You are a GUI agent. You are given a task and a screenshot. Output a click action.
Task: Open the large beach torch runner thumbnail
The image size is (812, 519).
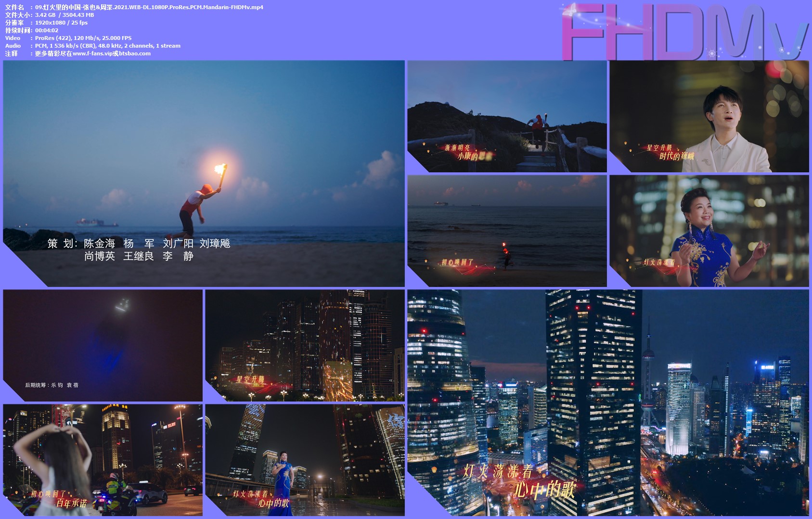(204, 144)
